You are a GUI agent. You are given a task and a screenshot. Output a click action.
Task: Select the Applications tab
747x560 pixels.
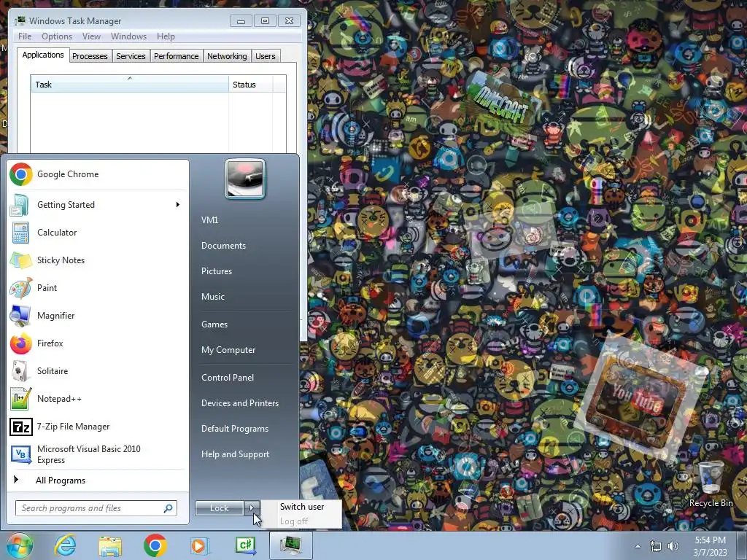tap(43, 55)
